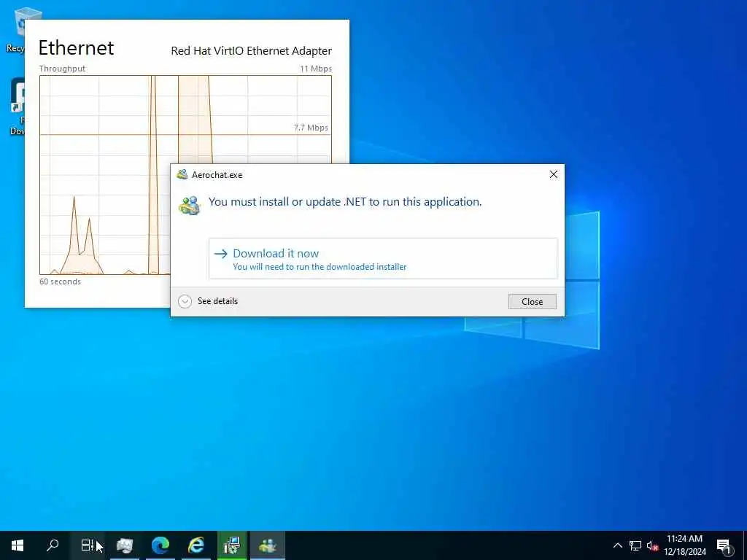
Task: Click the date 12/18/2024 in tray
Action: tap(684, 552)
